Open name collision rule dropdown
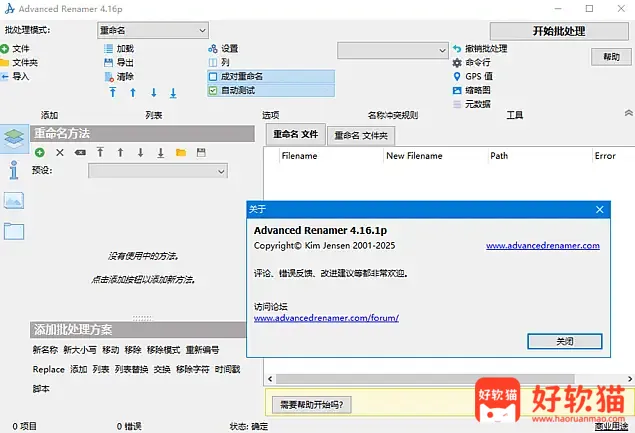The height and width of the screenshot is (433, 635). (x=393, y=51)
